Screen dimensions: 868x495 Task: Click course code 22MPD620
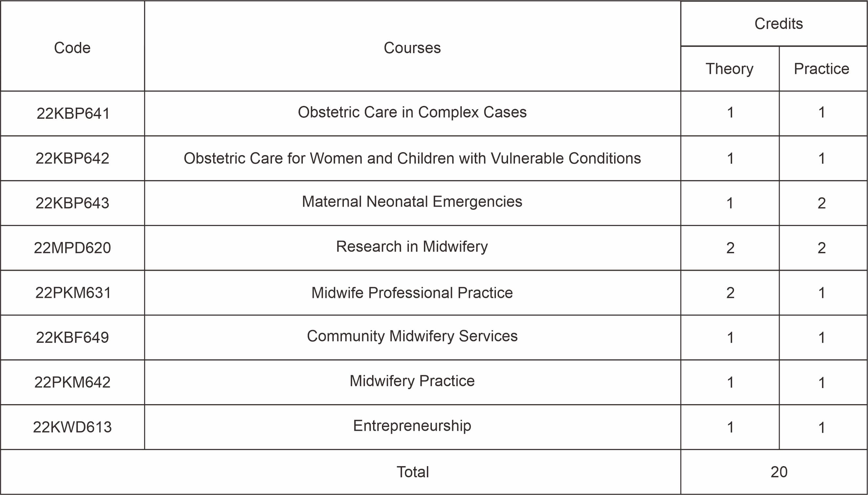tap(72, 247)
